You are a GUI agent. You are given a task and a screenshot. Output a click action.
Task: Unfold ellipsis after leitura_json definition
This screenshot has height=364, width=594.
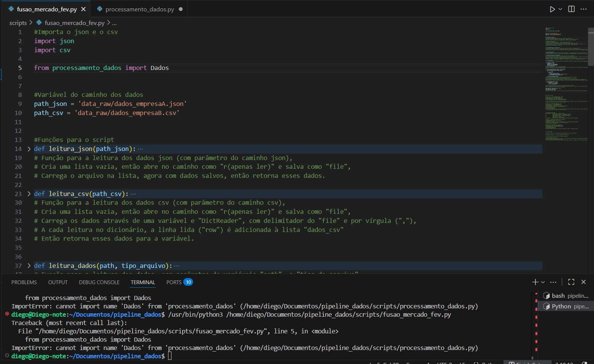coord(140,149)
